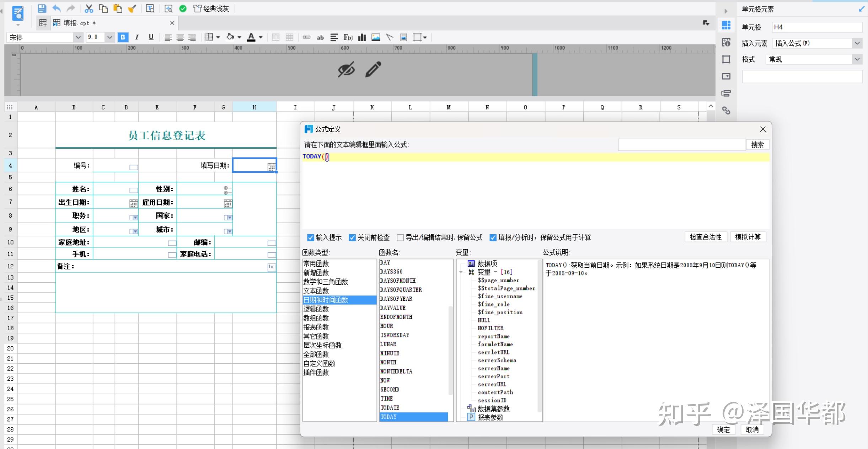Viewport: 868px width, 449px height.
Task: Confirm the formula with 确定
Action: [723, 429]
